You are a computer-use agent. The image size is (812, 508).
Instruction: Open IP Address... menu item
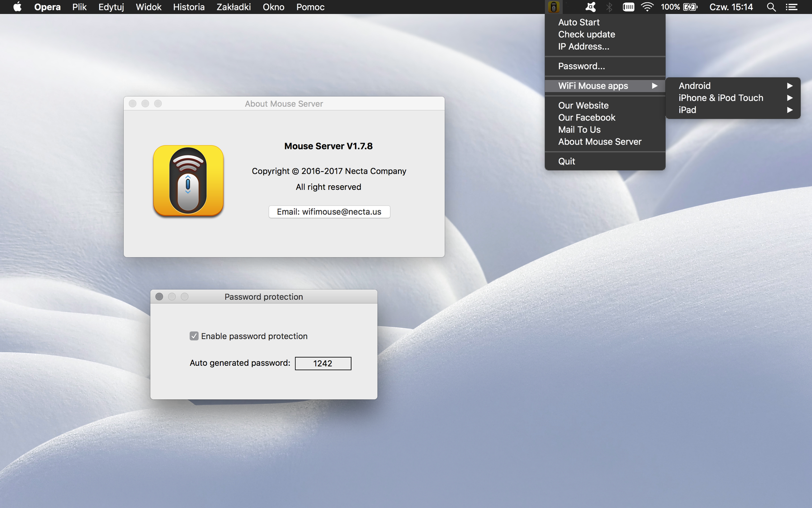[x=605, y=47]
